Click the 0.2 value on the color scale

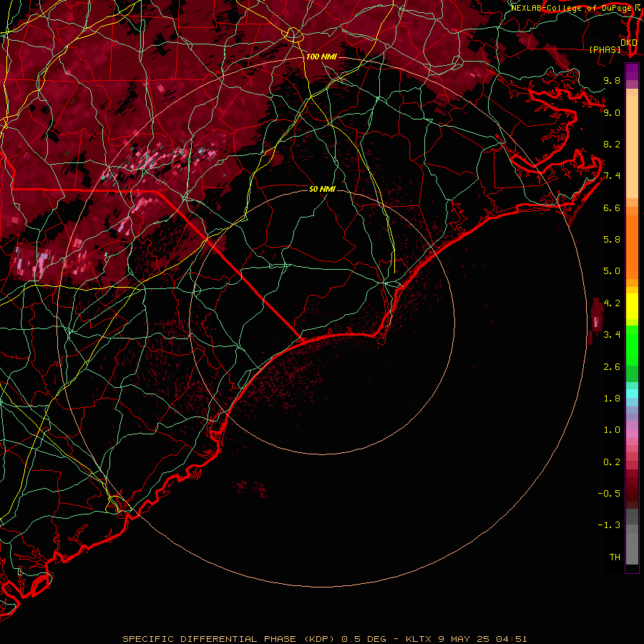612,462
